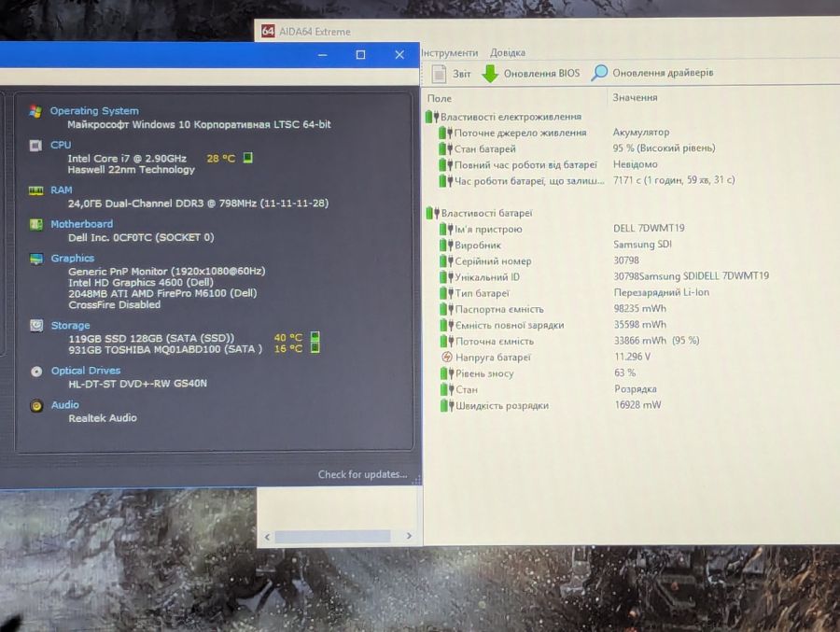
Task: Click left arrow of AIDA64 horizontal scrollbar
Action: [x=267, y=537]
